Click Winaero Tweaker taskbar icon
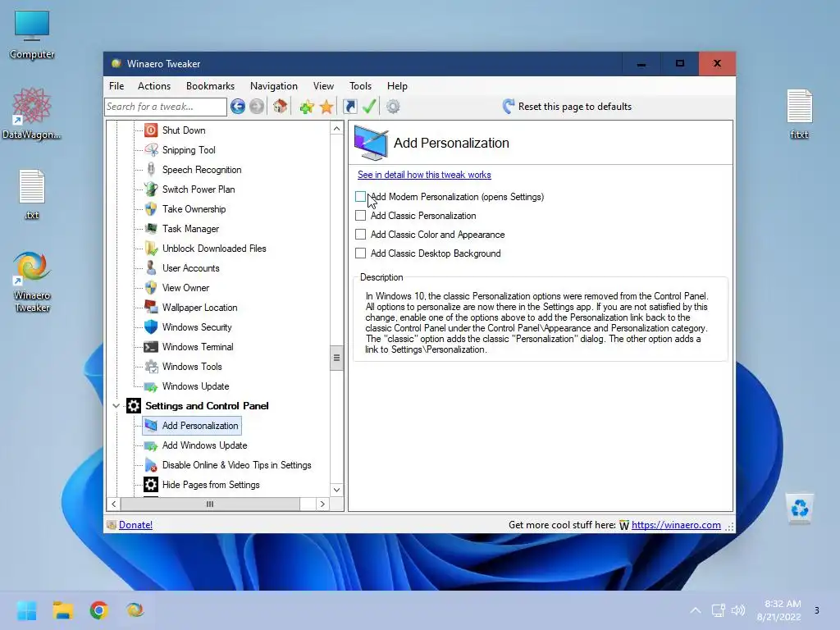 point(135,610)
